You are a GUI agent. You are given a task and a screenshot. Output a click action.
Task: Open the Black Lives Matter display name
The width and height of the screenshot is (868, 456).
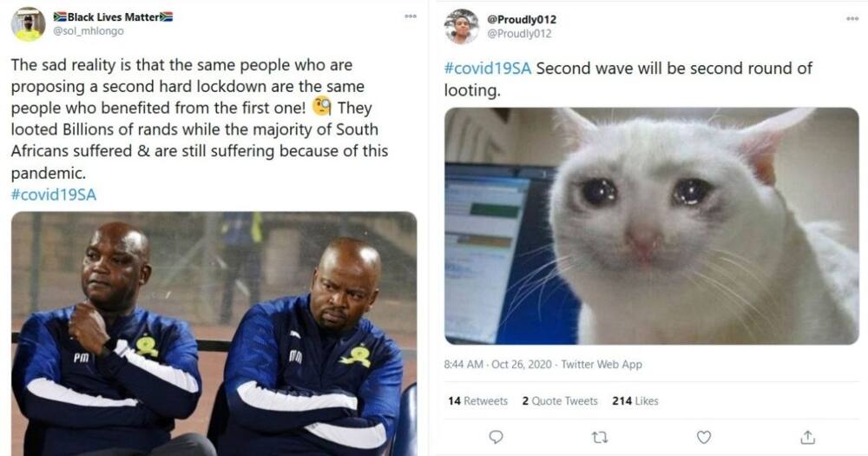[114, 17]
